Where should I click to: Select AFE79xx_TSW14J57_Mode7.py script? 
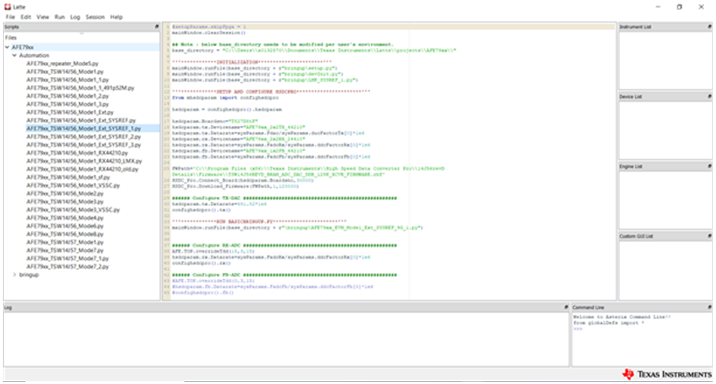[x=65, y=250]
